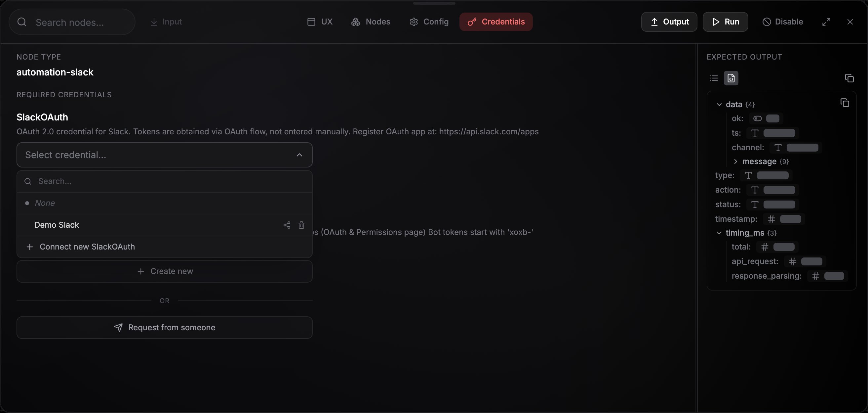Click the search nodes magnifier icon
The image size is (868, 413).
[x=22, y=22]
